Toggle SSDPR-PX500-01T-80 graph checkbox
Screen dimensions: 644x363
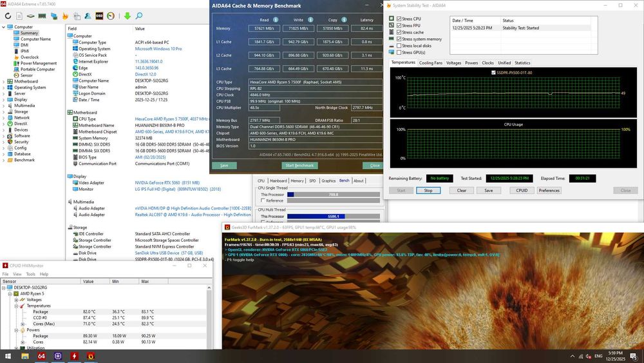(x=493, y=73)
